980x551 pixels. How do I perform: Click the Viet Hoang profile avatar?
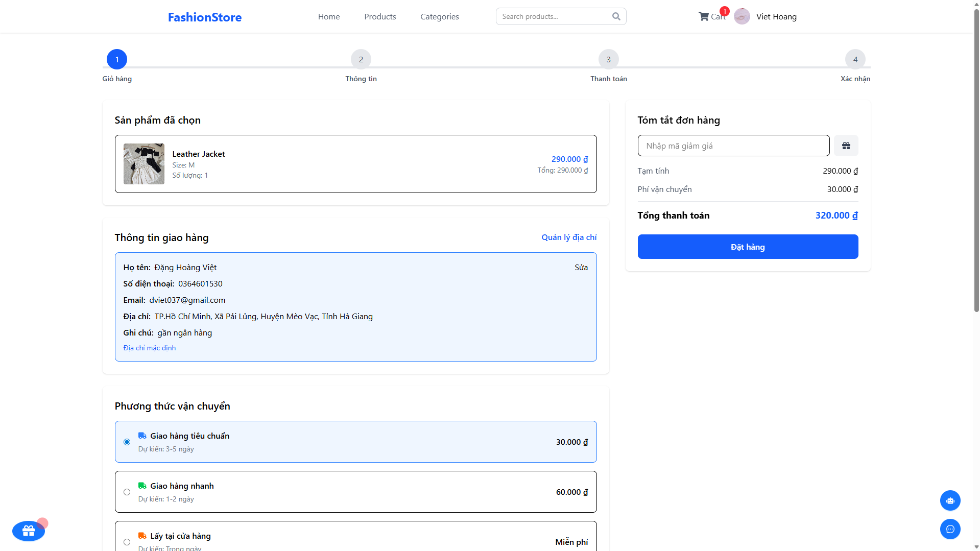pyautogui.click(x=742, y=16)
